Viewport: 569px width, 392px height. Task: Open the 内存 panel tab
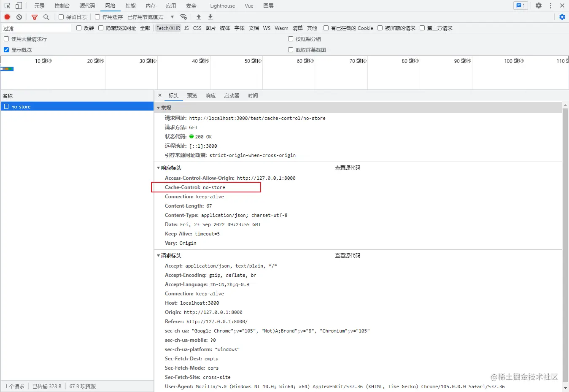click(x=151, y=5)
